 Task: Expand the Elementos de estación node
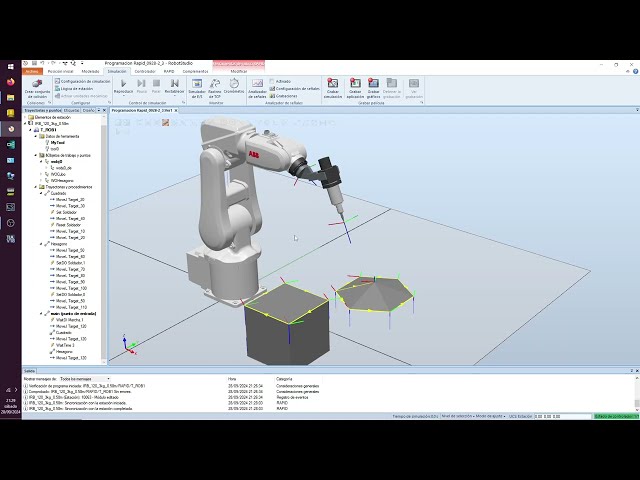[25, 117]
